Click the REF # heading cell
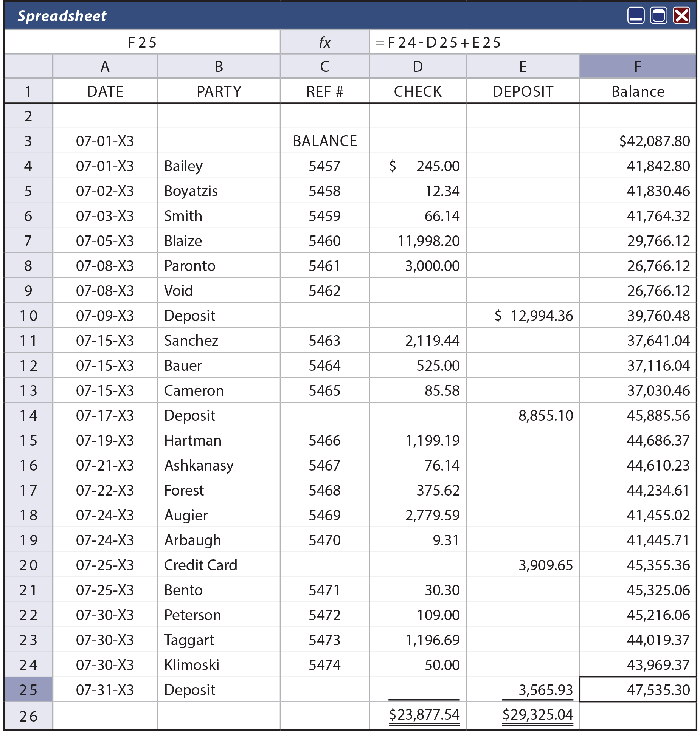Viewport: 700px width, 734px height. (325, 91)
